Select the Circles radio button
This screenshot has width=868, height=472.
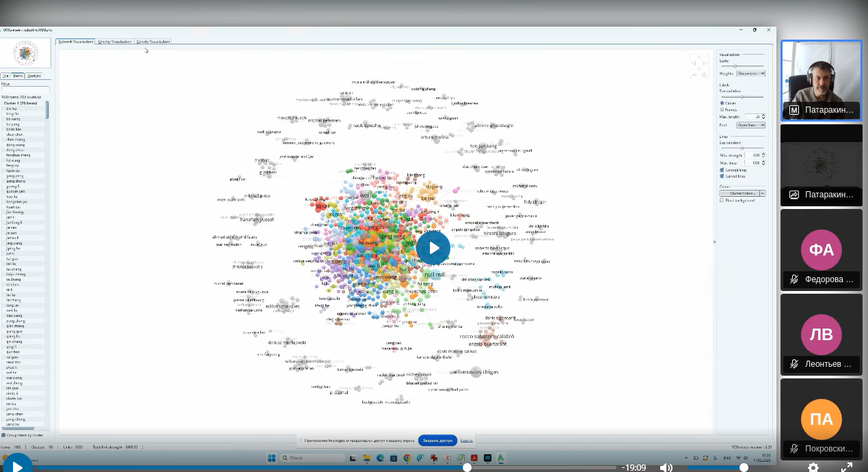[722, 103]
